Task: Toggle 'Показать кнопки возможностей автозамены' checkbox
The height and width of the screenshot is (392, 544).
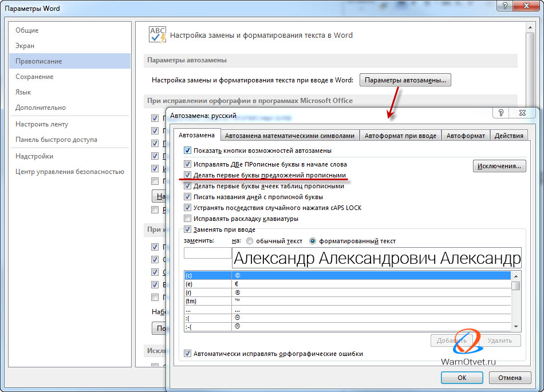Action: 187,151
